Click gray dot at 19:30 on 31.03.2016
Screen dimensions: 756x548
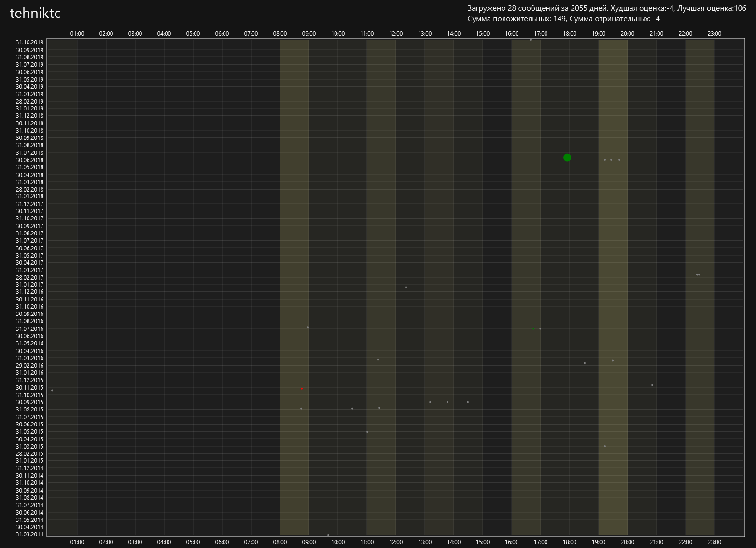click(613, 360)
